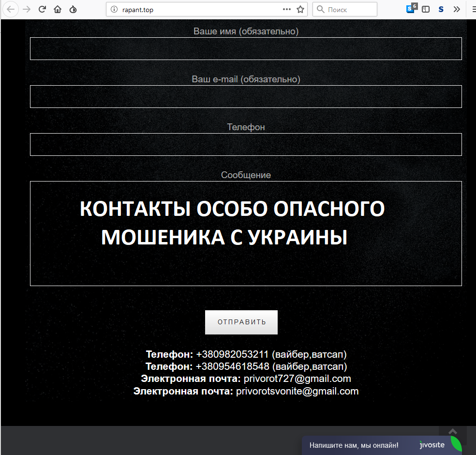The image size is (476, 455).
Task: Focus the Ваш e-mail input field
Action: [246, 96]
